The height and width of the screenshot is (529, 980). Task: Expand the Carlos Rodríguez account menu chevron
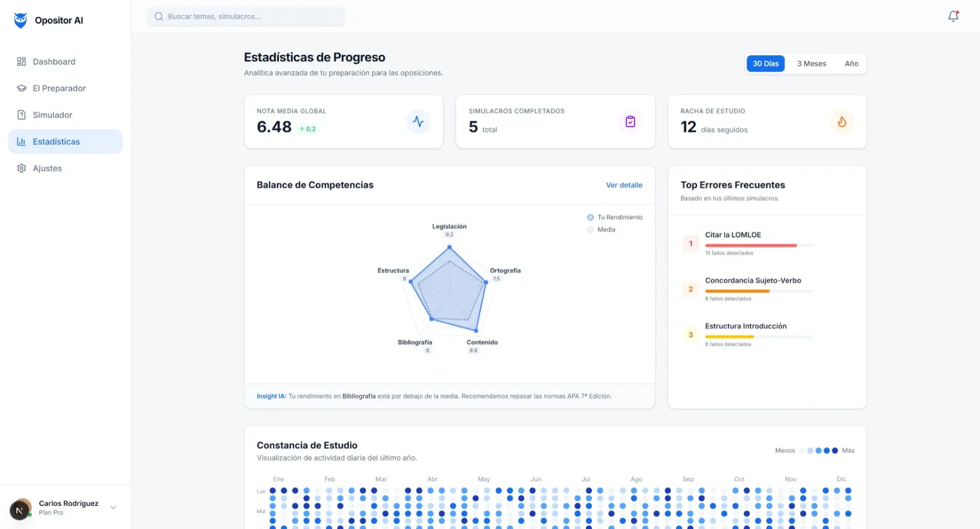113,508
